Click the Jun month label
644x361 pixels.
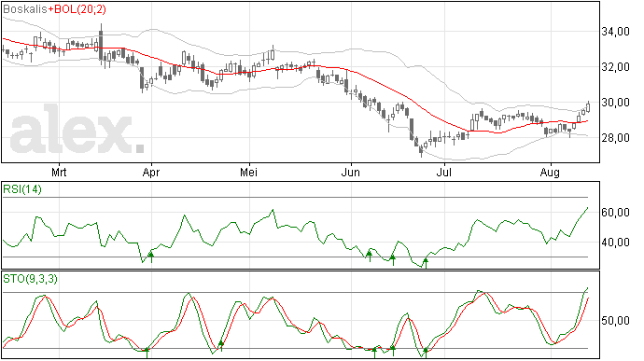tap(351, 172)
